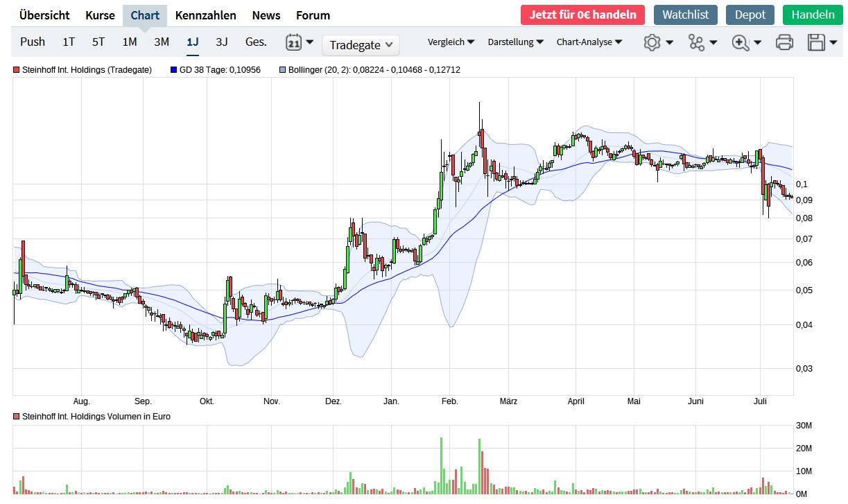Click the red Steinhoff legend square
Screen dimensions: 848x504
(x=14, y=69)
